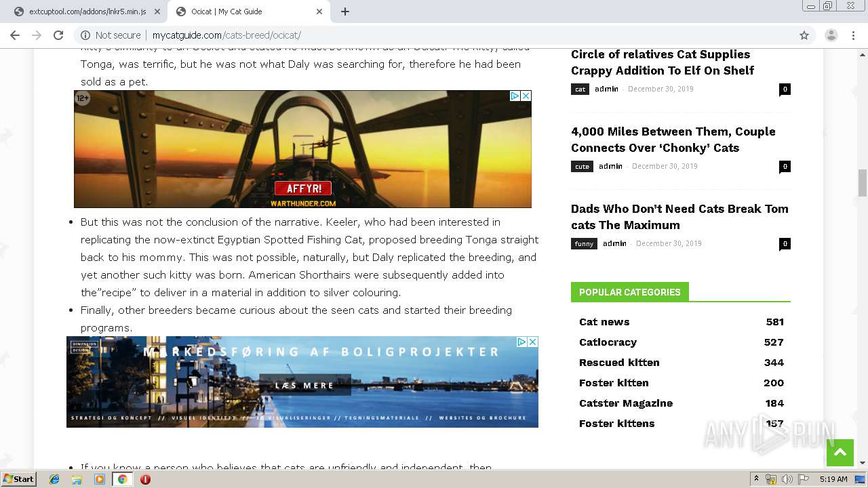Click the War Thunder ad image
The width and height of the screenshot is (868, 488).
(302, 149)
